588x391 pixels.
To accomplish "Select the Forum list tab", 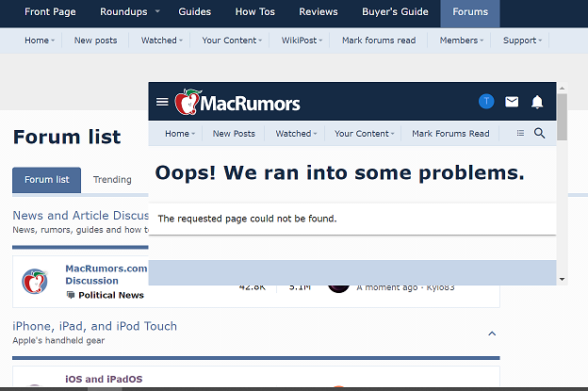I will coord(47,180).
